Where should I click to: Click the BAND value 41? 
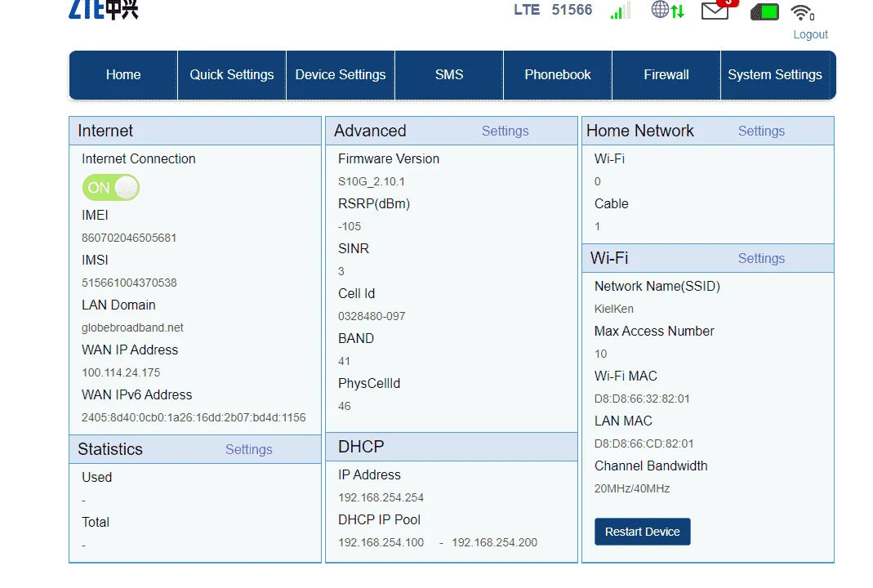click(344, 361)
